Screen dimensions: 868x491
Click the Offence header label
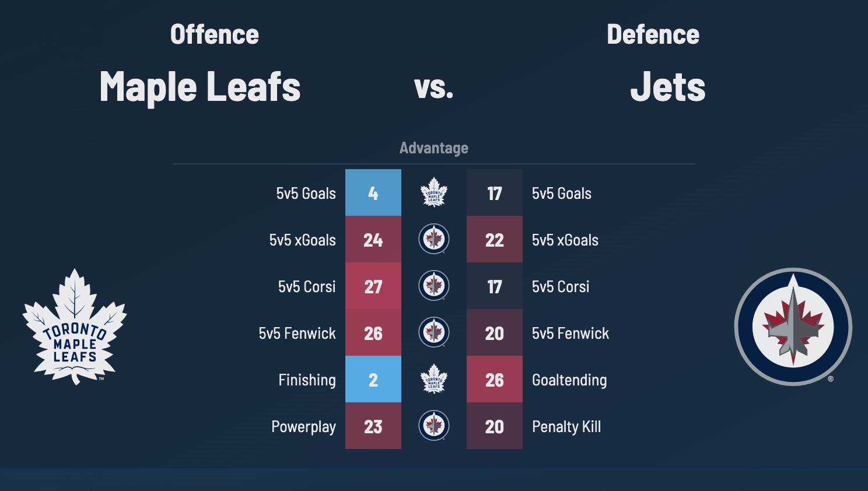coord(215,34)
